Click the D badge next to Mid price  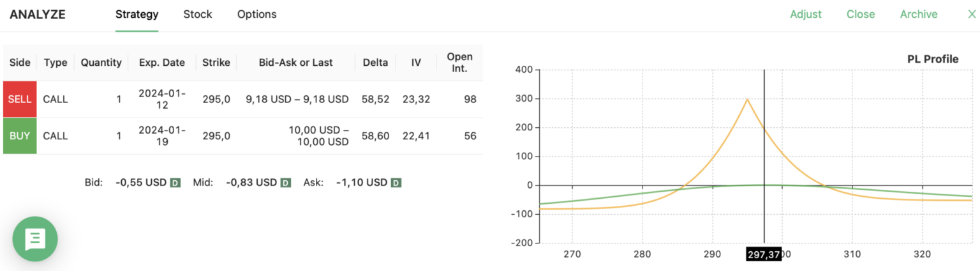tap(286, 183)
